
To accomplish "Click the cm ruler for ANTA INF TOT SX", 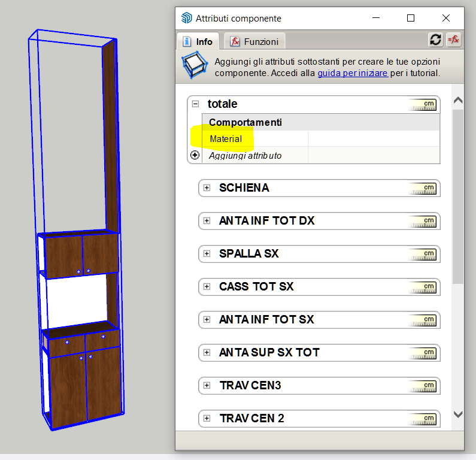I will pos(423,320).
